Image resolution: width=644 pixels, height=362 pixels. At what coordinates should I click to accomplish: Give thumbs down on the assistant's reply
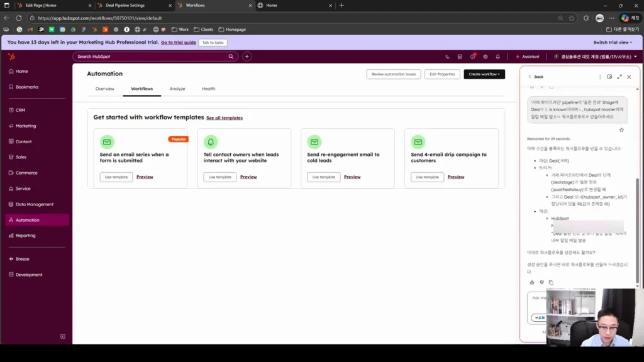coord(541,282)
